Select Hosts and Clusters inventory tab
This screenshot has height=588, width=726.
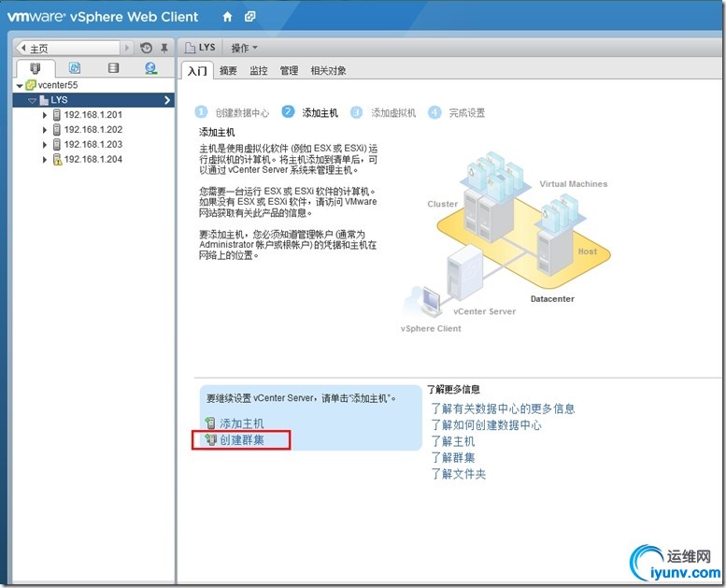coord(36,68)
